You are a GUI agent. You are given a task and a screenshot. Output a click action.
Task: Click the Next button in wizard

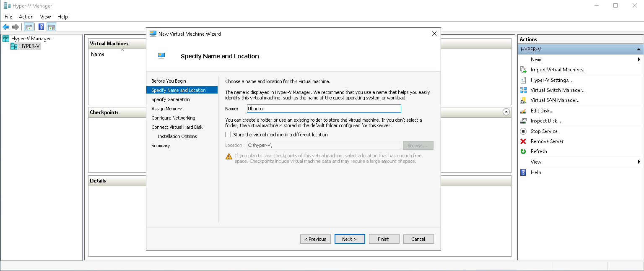[x=349, y=239]
